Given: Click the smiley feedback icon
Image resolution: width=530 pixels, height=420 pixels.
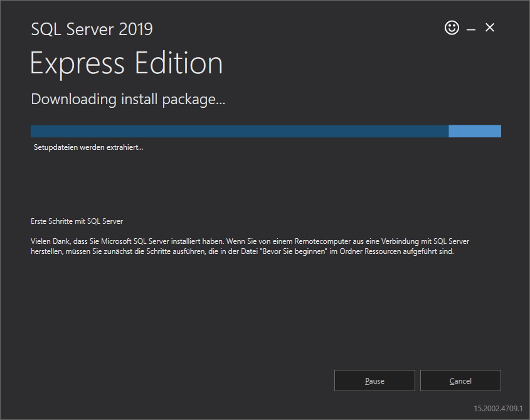Looking at the screenshot, I should coord(452,28).
